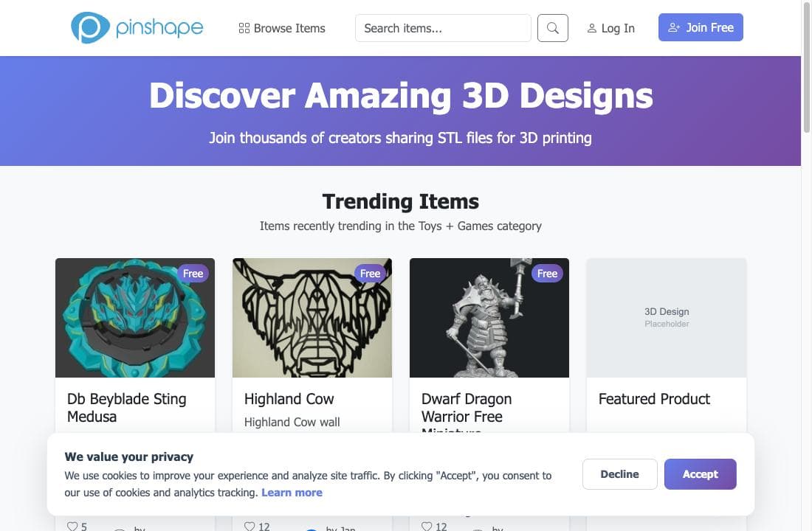Focus the Search items field
Screen dimensions: 812x531
coord(443,28)
